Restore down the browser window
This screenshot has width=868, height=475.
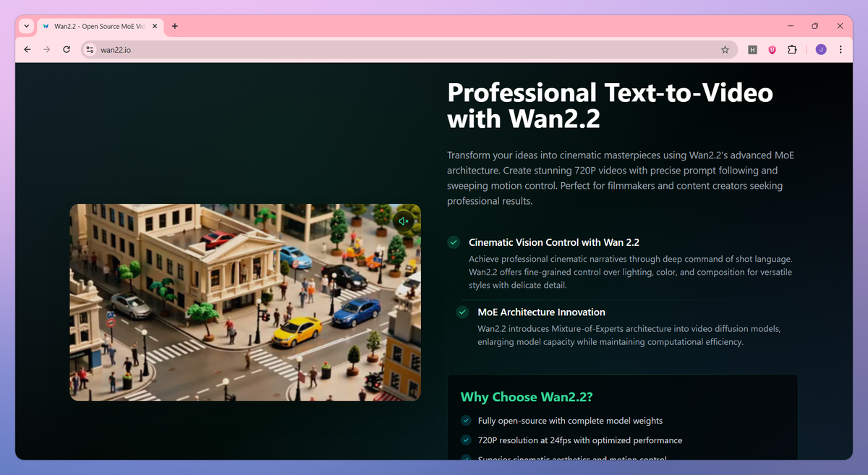[x=814, y=26]
